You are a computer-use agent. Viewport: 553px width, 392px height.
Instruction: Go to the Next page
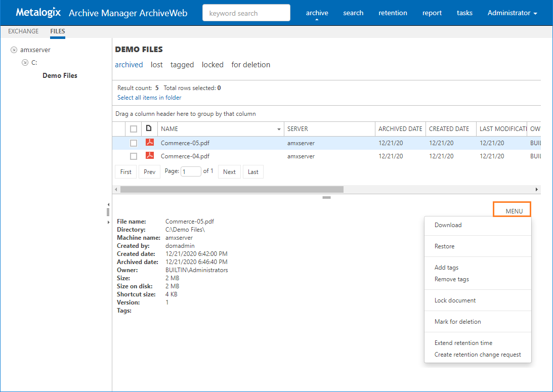(x=229, y=172)
